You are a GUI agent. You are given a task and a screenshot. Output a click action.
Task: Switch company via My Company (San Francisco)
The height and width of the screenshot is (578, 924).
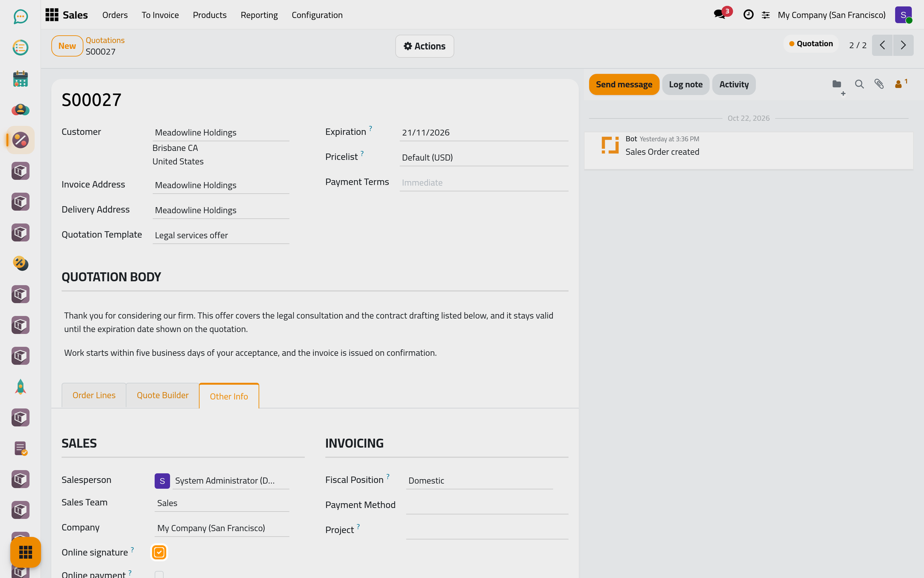click(x=832, y=15)
